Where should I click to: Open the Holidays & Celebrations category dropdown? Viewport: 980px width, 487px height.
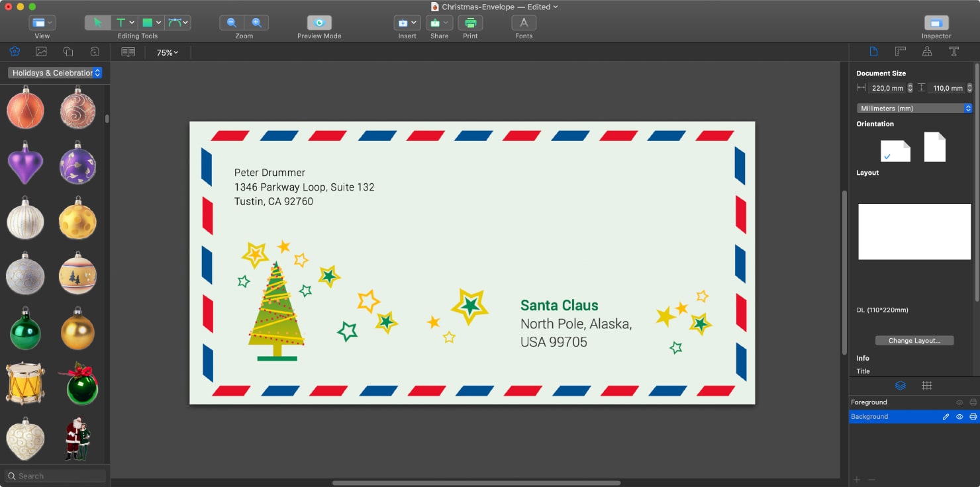point(53,73)
